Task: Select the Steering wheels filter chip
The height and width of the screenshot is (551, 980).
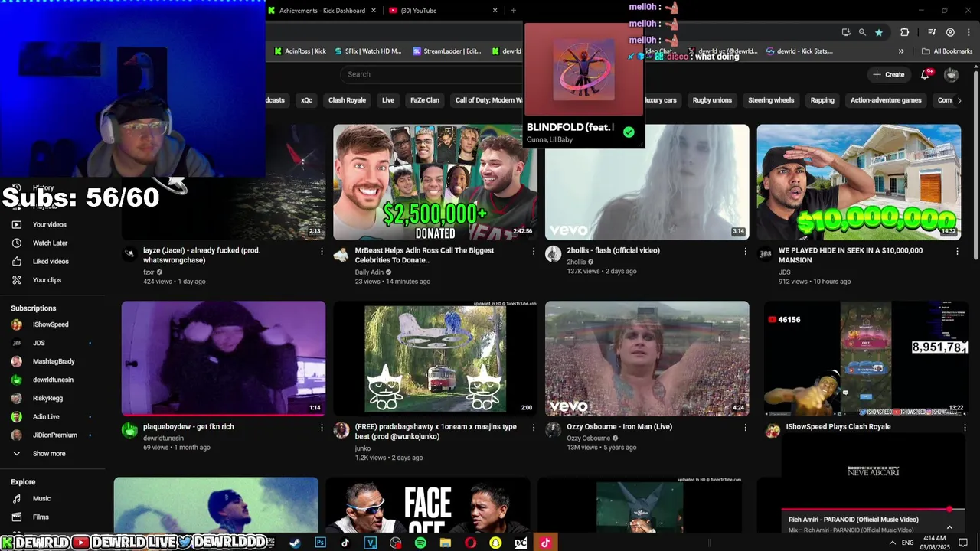Action: (771, 100)
